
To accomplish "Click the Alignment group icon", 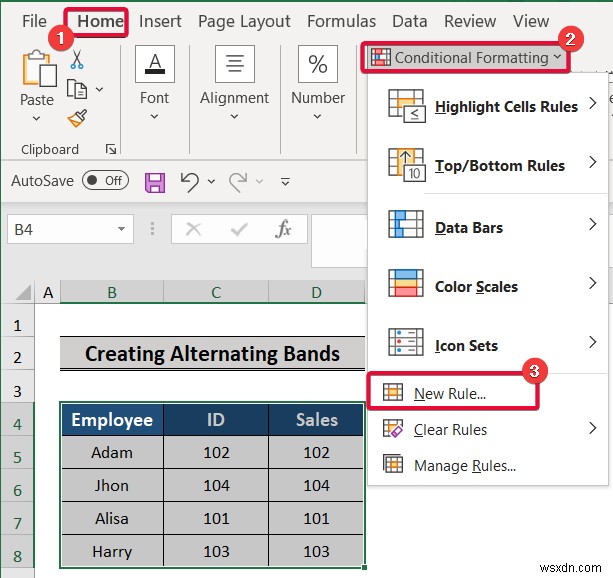I will 235,64.
